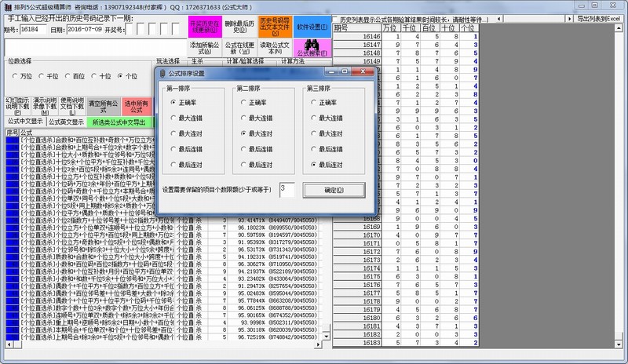Screen dimensions: 628x364
Task: Click the 个位 column header in history table
Action: [x=468, y=28]
